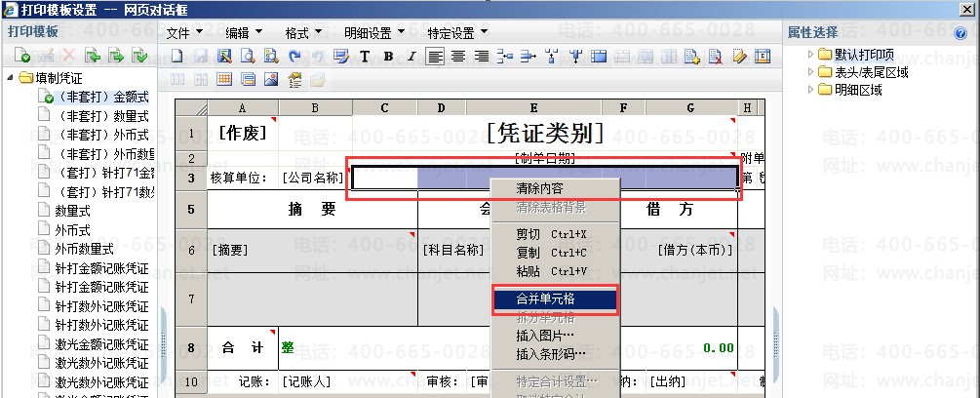Click the insert picture icon in toolbar
980x398 pixels.
[x=271, y=79]
